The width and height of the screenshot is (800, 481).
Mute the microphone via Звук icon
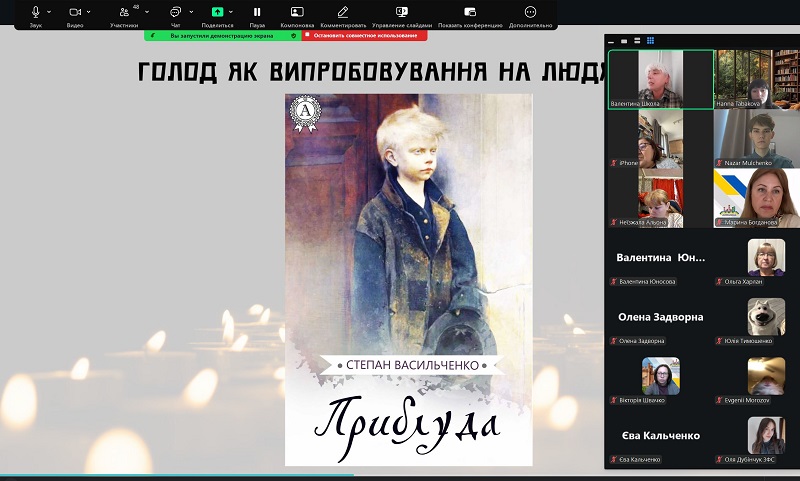click(x=36, y=12)
